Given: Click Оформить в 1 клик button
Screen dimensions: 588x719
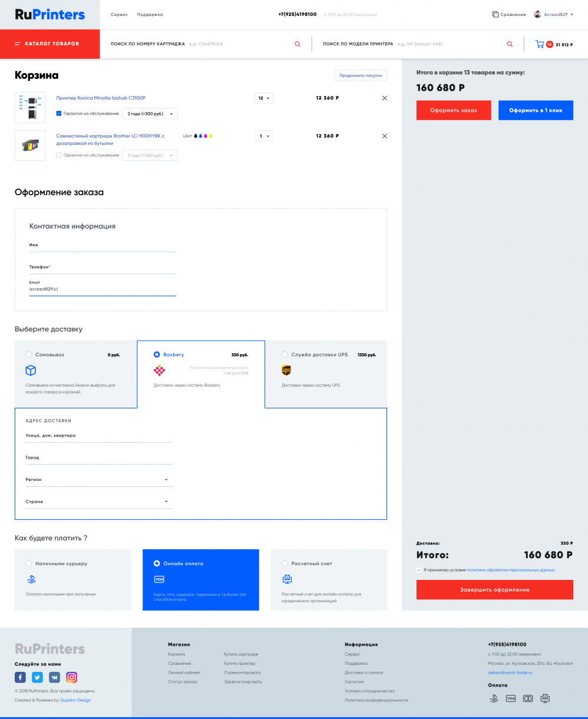Looking at the screenshot, I should tap(536, 110).
